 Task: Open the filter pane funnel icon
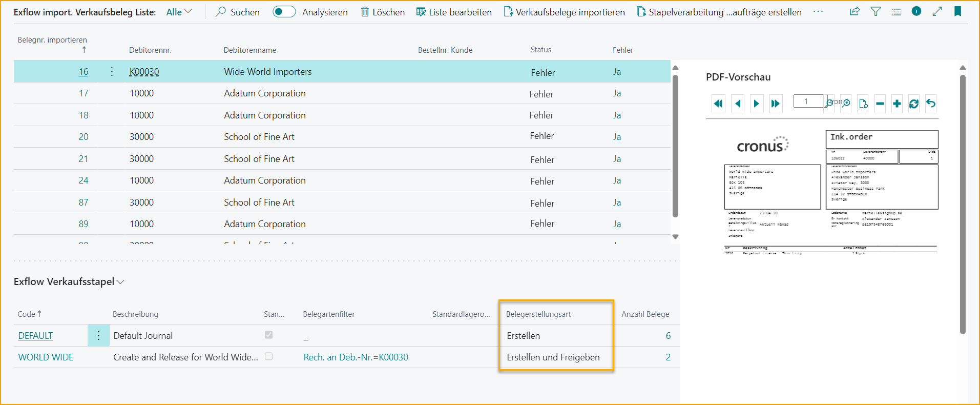pos(875,12)
